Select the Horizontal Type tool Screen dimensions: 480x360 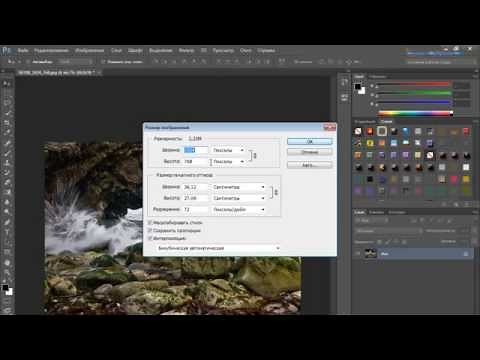click(7, 233)
